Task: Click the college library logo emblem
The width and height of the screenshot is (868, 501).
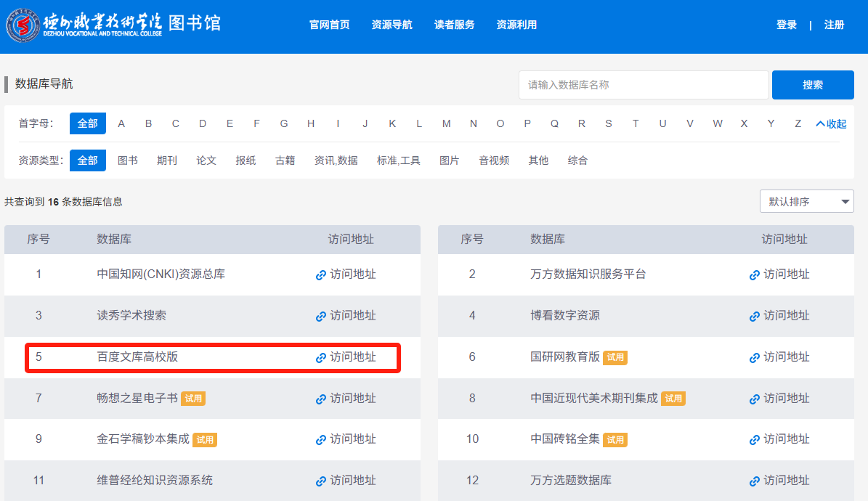Action: (x=23, y=25)
